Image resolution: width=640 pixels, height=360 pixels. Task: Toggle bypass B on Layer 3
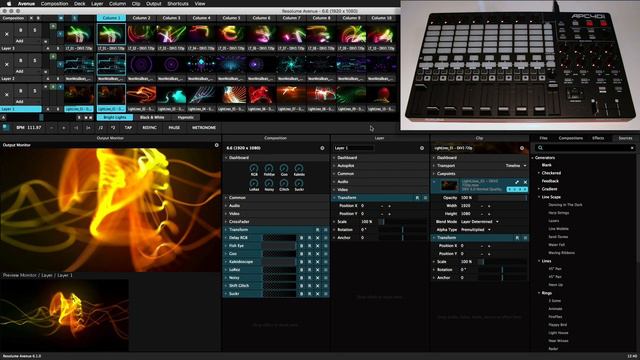click(x=21, y=30)
